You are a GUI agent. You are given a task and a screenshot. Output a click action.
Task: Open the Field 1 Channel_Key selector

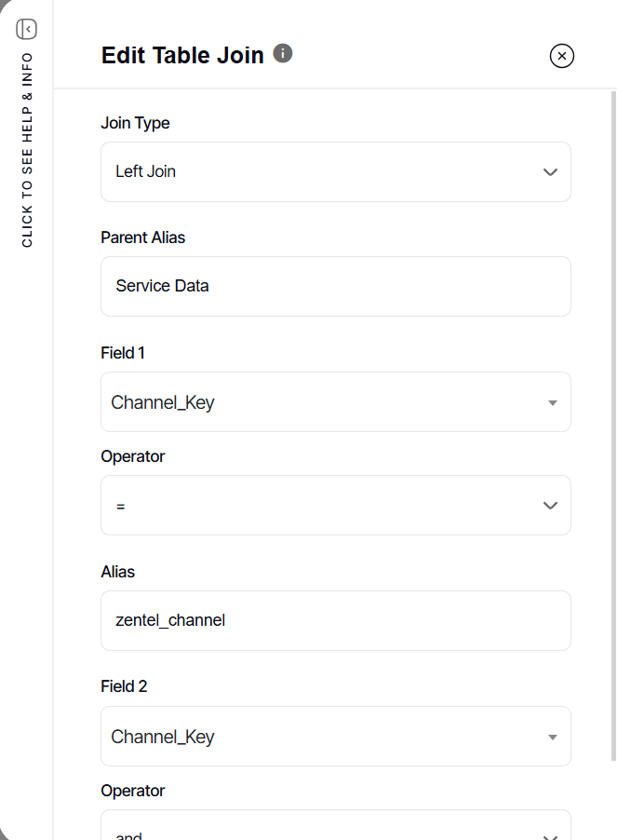pos(335,401)
